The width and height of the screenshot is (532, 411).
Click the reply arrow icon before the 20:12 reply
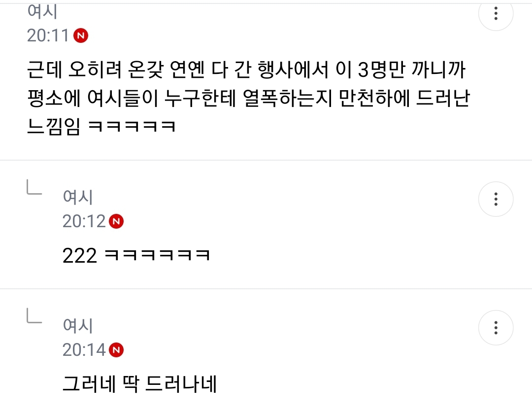34,188
